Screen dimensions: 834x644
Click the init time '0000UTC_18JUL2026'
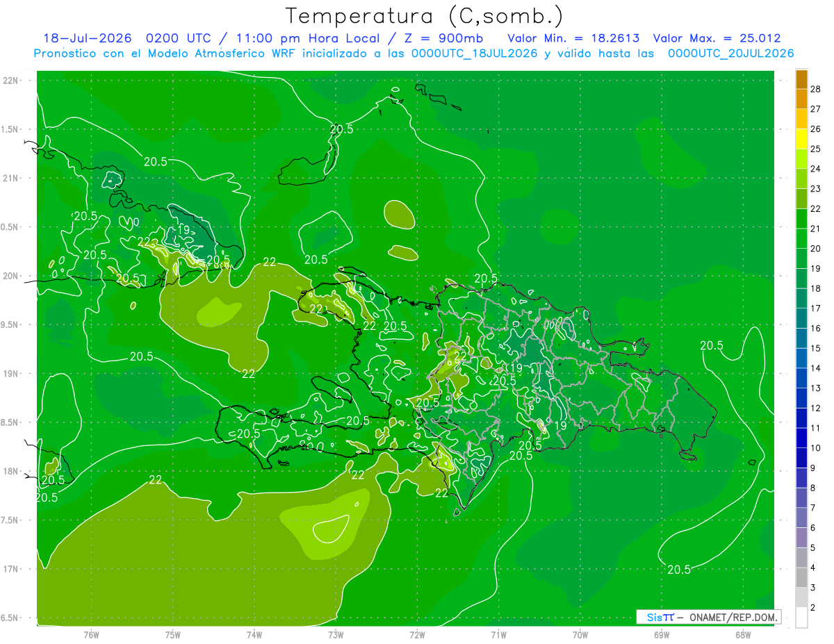(475, 53)
